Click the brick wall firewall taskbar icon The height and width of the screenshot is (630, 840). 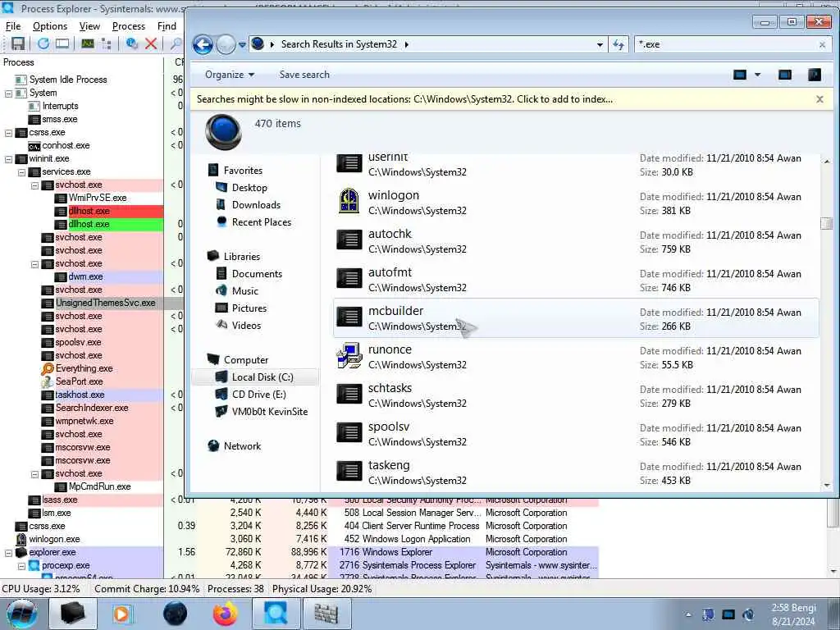coord(326,614)
